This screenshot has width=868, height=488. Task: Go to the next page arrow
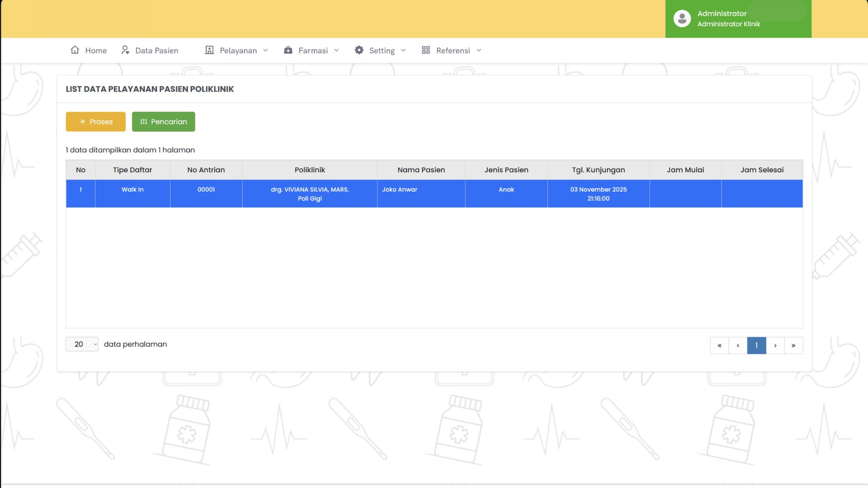775,346
